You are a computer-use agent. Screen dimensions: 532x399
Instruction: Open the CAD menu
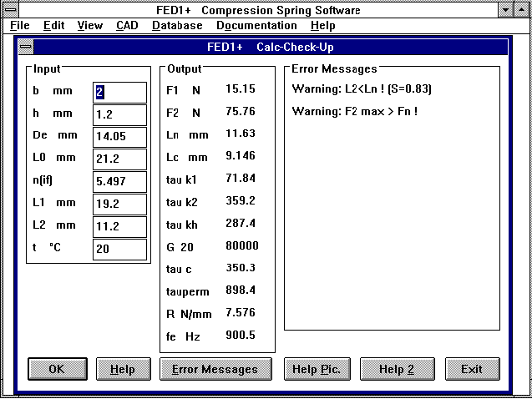tap(127, 26)
